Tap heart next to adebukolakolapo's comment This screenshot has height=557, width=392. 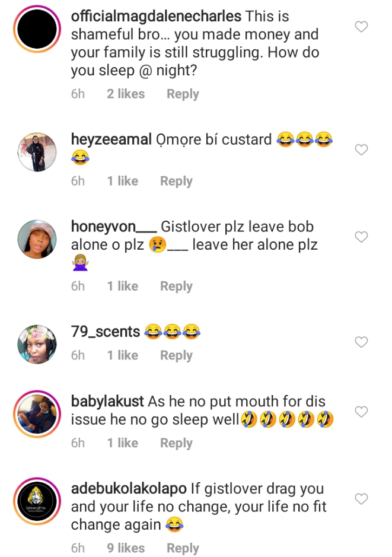pyautogui.click(x=361, y=498)
